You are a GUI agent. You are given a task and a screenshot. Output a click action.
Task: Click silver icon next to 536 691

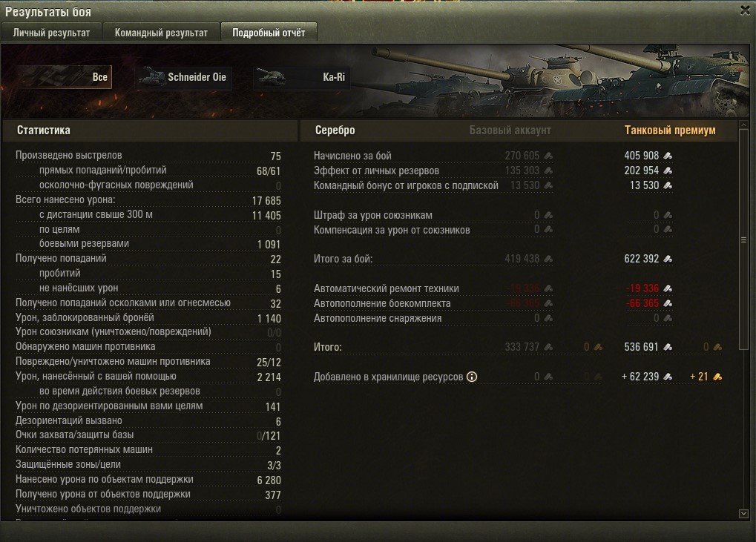coord(668,347)
